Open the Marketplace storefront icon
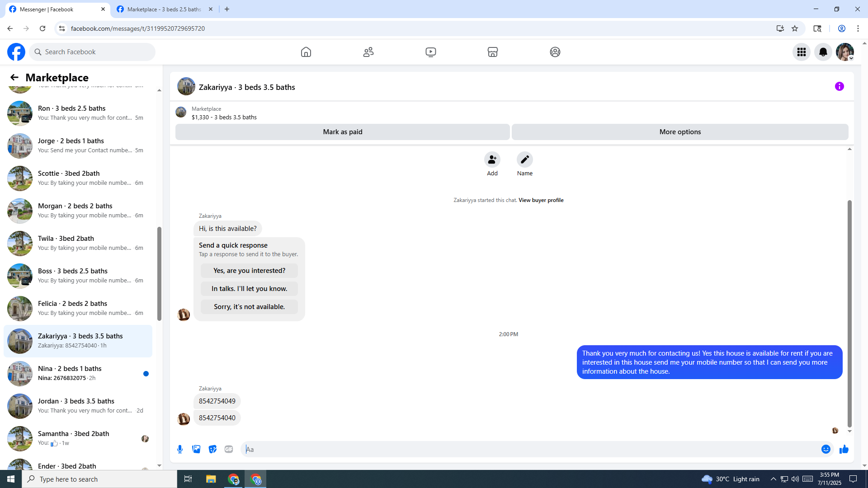868x488 pixels. tap(493, 52)
